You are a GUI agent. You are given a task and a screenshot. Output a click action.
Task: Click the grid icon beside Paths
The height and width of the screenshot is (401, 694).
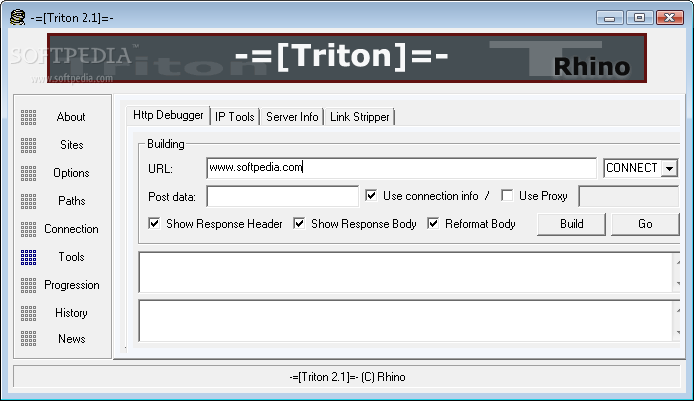tap(28, 201)
